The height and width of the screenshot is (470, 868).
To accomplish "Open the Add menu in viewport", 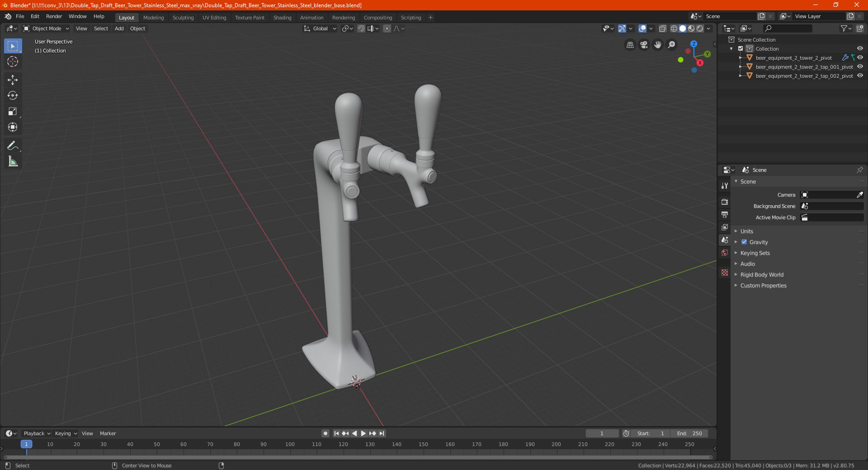I will [x=119, y=28].
